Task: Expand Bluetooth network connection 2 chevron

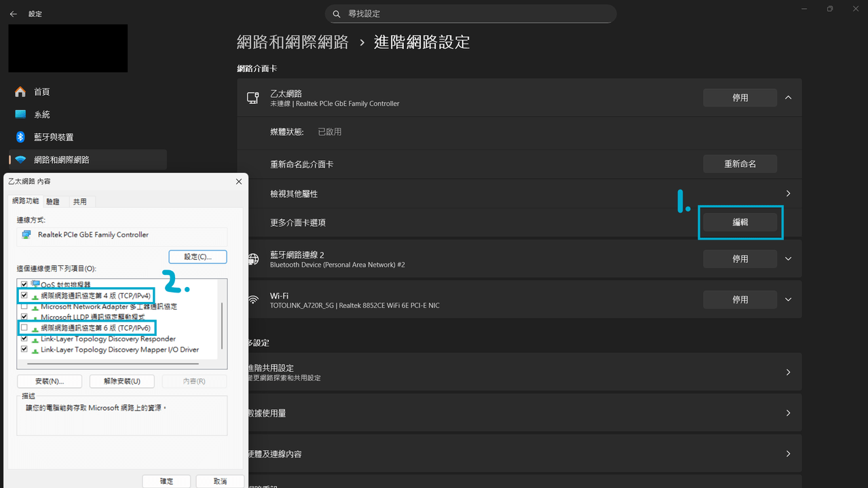Action: coord(788,259)
